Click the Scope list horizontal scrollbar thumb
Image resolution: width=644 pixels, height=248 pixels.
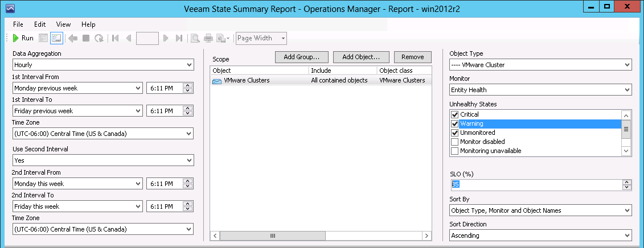(272, 235)
